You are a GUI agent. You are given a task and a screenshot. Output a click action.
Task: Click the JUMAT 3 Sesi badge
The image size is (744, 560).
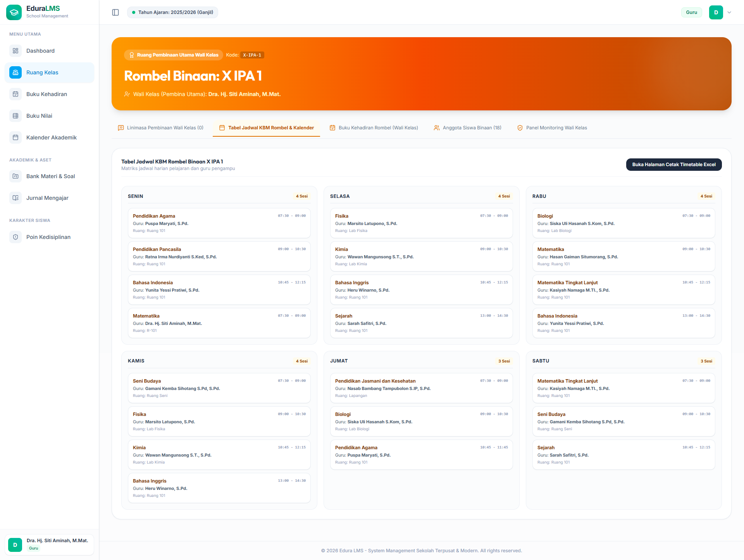pos(504,361)
